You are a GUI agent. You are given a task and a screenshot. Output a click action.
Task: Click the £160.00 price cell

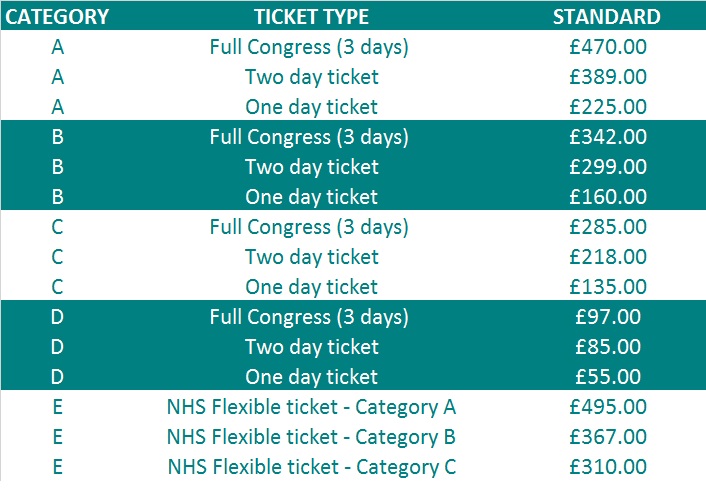(x=608, y=197)
